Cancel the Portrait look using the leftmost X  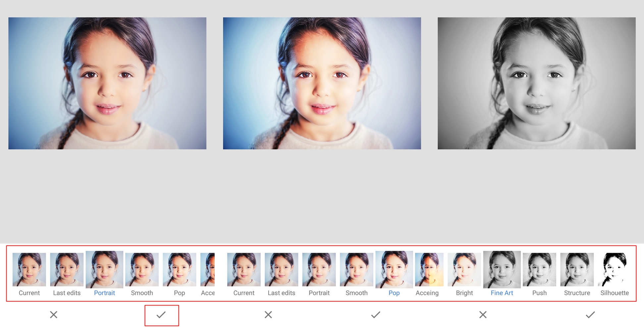point(54,315)
